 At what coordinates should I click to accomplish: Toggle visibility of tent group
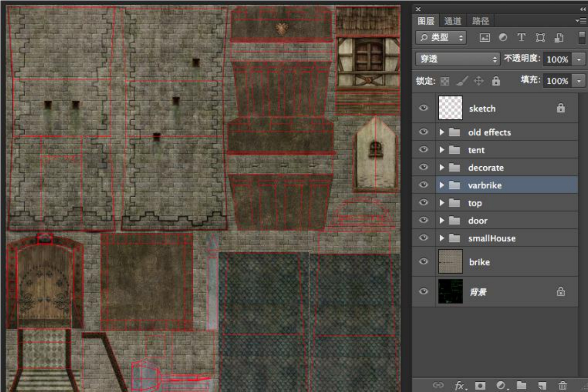(x=424, y=150)
